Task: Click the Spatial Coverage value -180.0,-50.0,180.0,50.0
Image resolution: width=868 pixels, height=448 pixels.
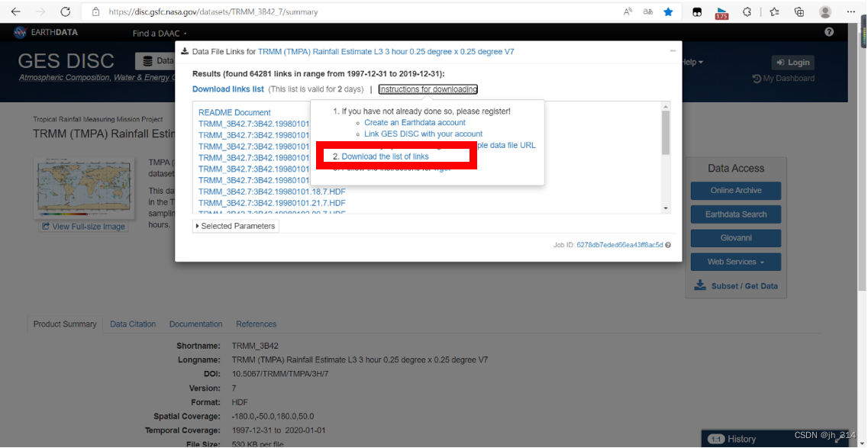Action: click(273, 416)
